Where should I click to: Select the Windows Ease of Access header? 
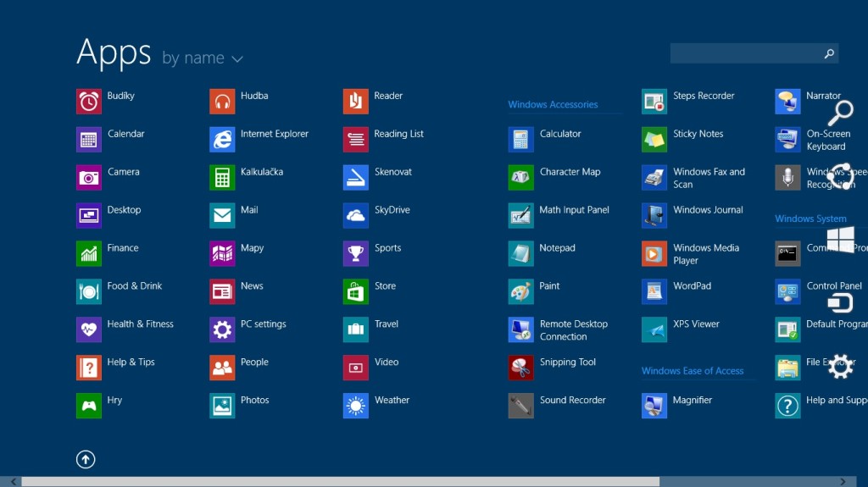click(693, 371)
